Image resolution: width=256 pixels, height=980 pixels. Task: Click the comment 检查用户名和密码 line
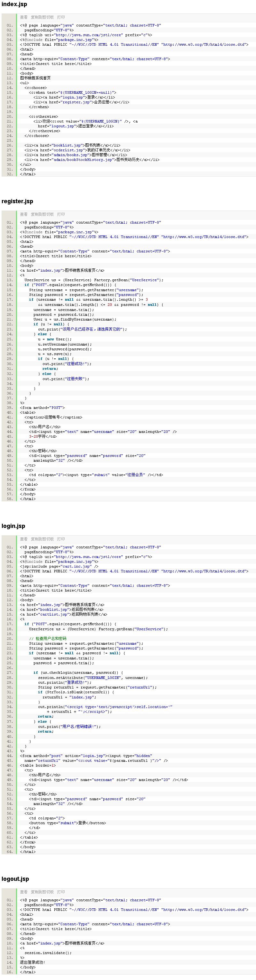coord(48,639)
